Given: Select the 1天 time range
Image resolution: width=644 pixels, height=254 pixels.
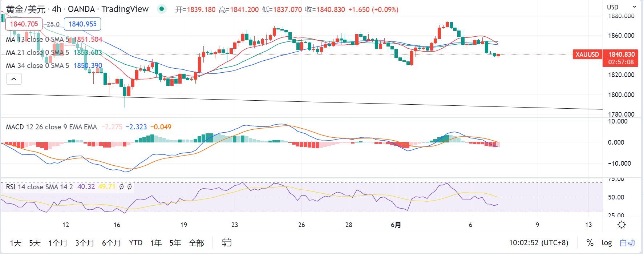Looking at the screenshot, I should [16, 243].
